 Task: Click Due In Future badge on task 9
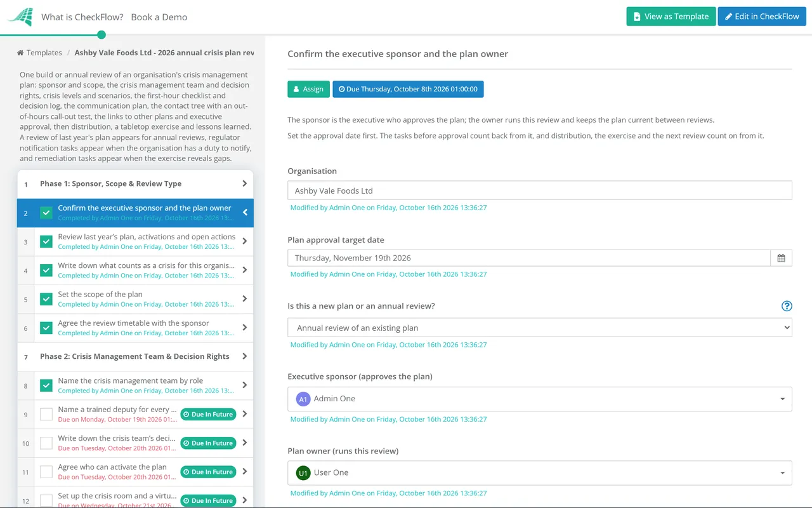[208, 415]
